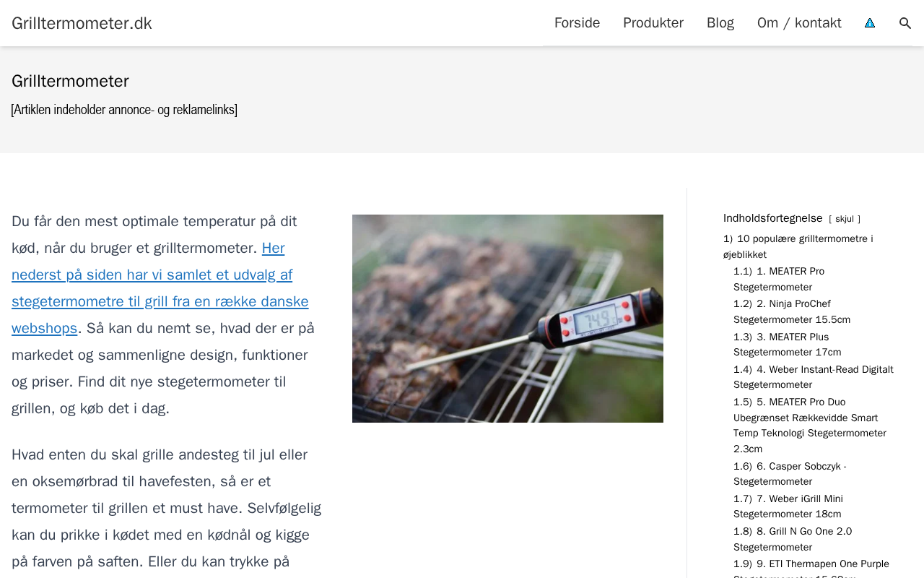The height and width of the screenshot is (578, 924).
Task: Open Om / kontakt page
Action: pos(799,23)
